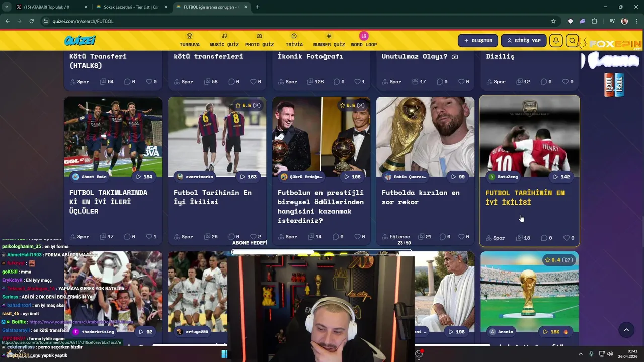Click the Oluştur button

(x=478, y=41)
